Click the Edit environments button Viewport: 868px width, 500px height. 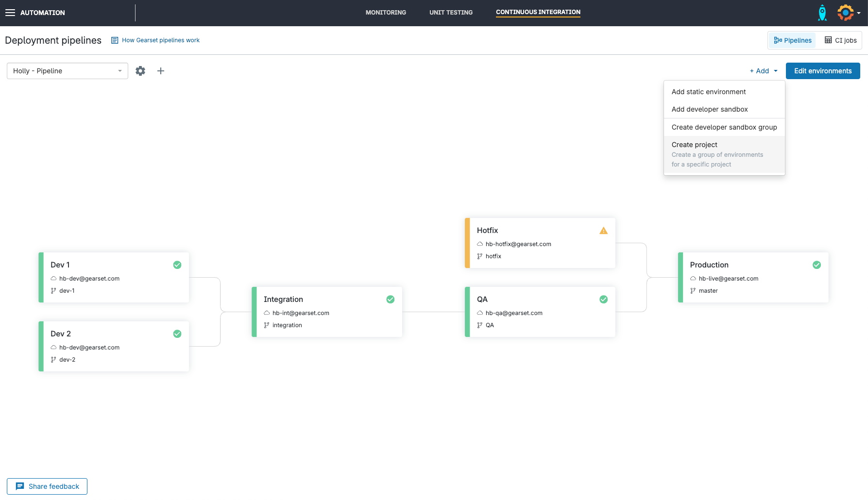pos(822,71)
